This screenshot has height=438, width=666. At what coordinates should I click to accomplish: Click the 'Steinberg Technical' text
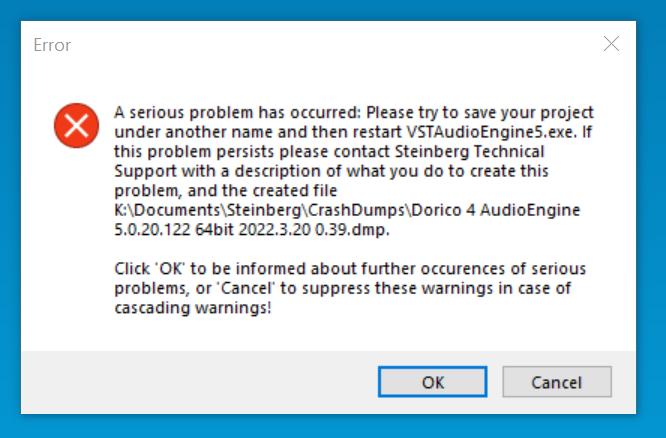(469, 152)
